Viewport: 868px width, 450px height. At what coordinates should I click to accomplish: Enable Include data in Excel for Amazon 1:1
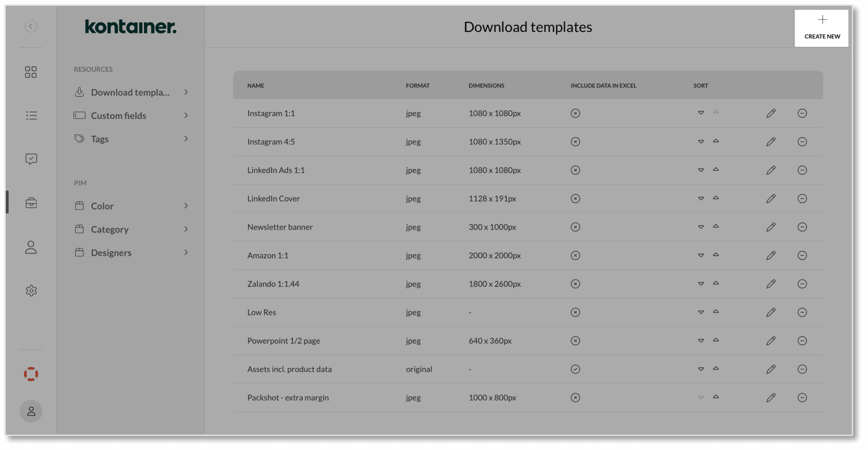click(x=575, y=255)
